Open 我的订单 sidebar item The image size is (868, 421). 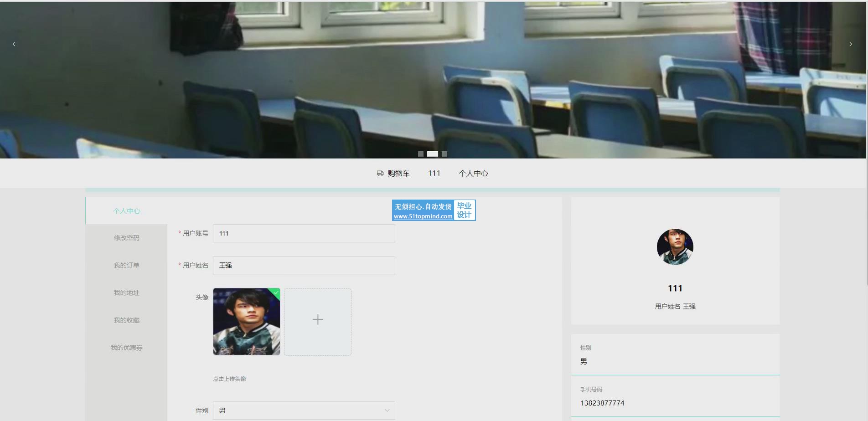pyautogui.click(x=126, y=265)
